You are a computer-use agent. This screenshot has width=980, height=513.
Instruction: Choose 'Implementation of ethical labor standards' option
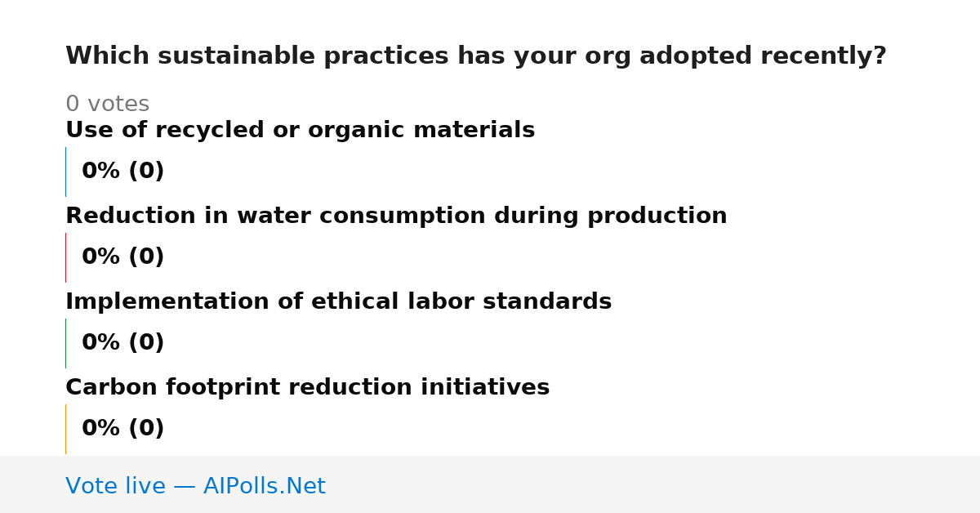pyautogui.click(x=338, y=302)
